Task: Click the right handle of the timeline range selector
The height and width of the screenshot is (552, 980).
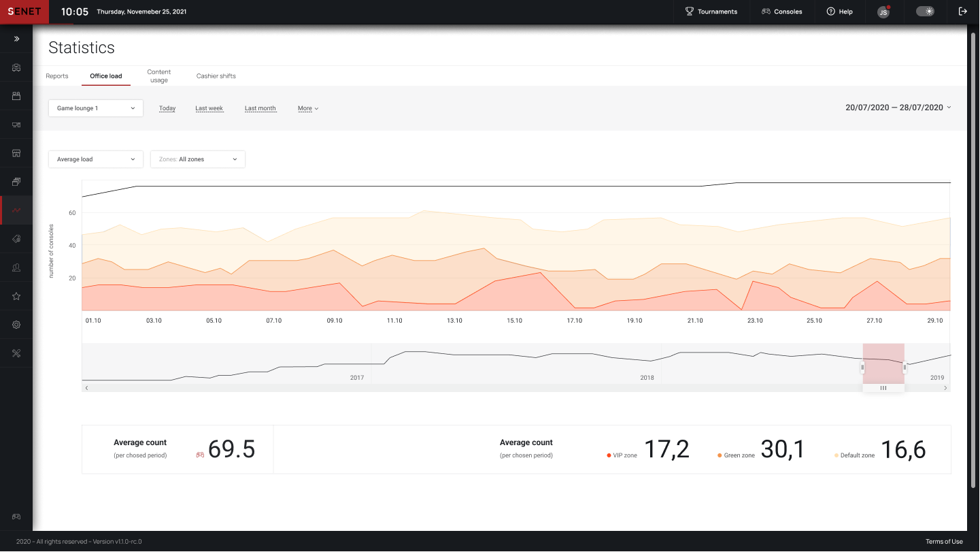Action: (905, 368)
